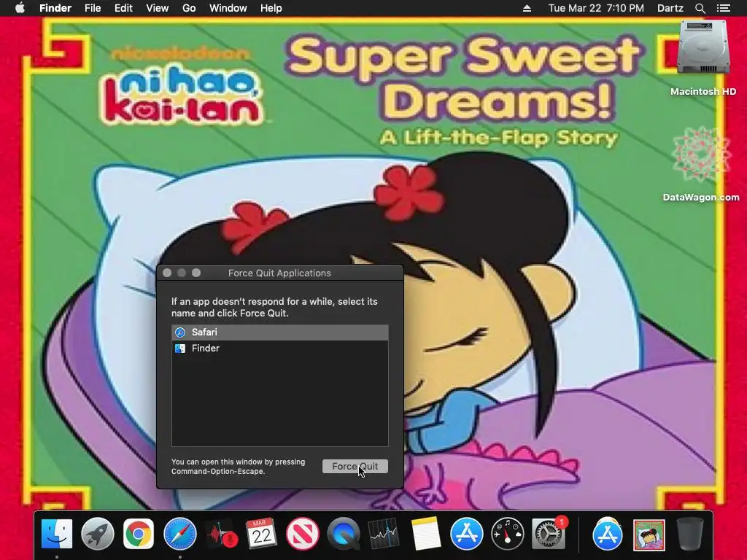Open Calendar showing Mar 22
The height and width of the screenshot is (560, 747).
(262, 534)
